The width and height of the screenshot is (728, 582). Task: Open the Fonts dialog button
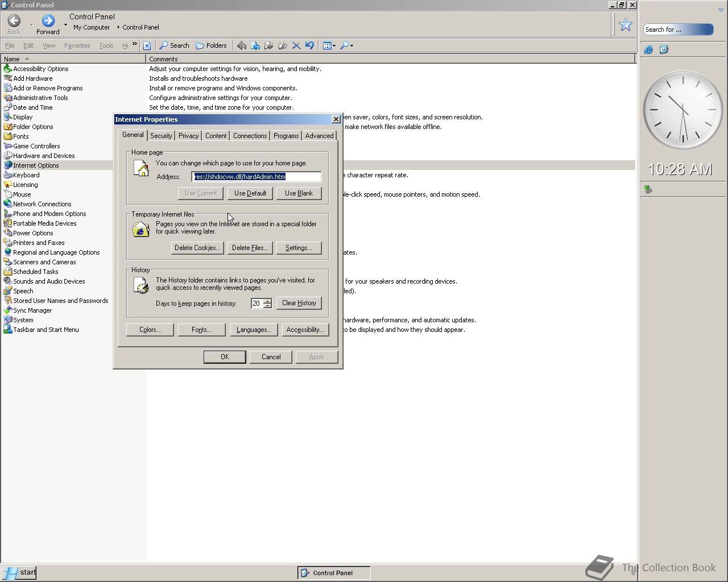(201, 330)
